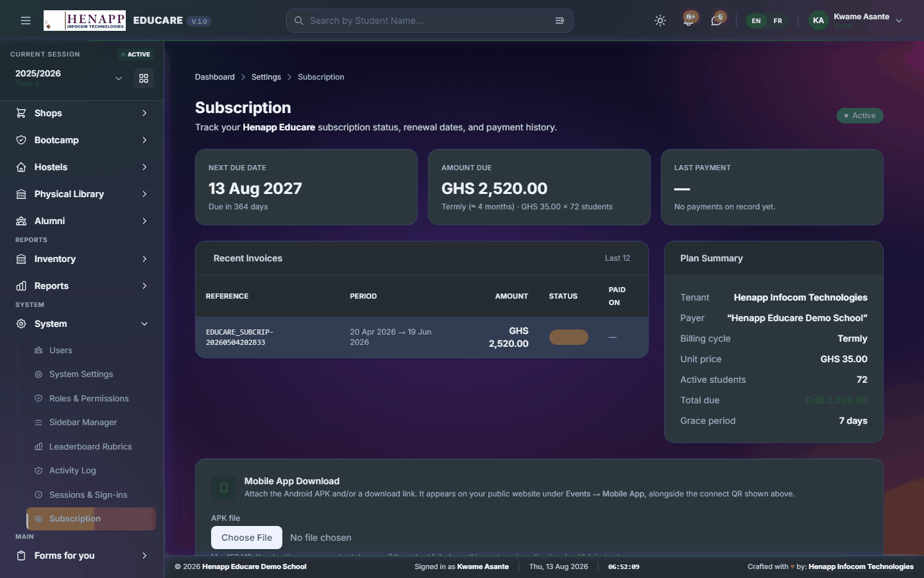Open Activity Log item
924x578 pixels.
click(90, 471)
